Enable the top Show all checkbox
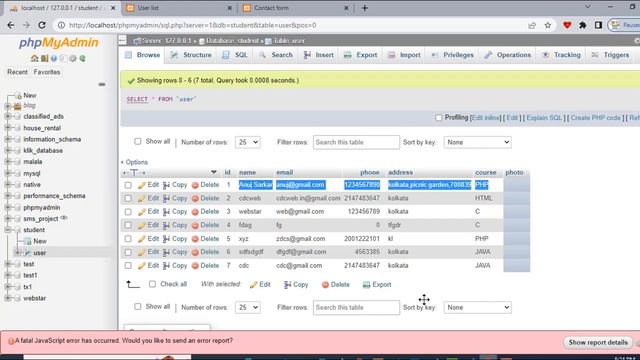 138,141
